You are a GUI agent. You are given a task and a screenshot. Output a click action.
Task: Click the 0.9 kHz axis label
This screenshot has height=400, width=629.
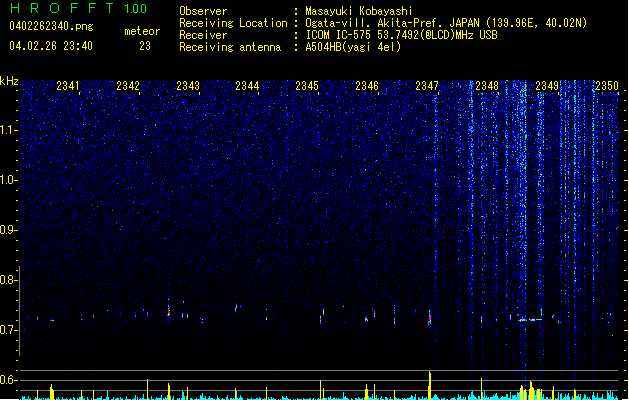point(8,230)
